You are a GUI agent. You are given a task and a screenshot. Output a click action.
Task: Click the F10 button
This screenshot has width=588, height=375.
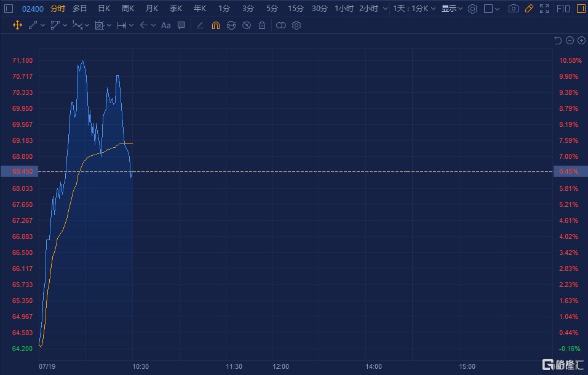(x=563, y=9)
